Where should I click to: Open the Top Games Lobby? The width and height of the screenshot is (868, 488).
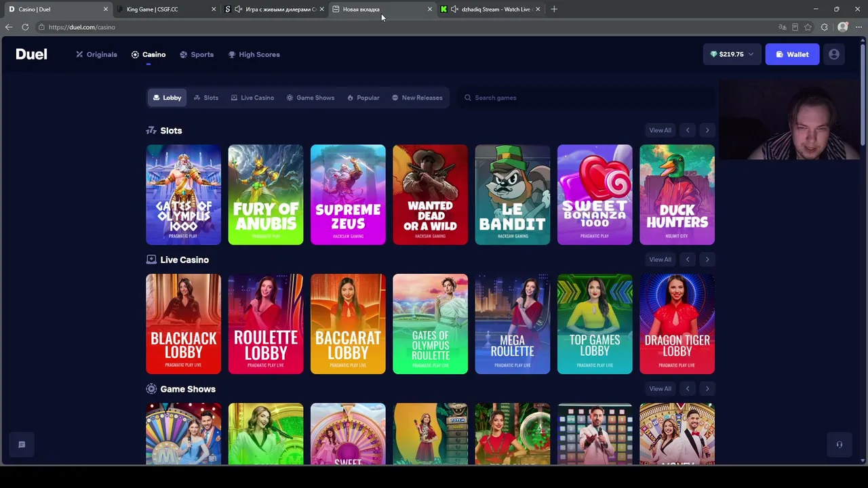[595, 324]
